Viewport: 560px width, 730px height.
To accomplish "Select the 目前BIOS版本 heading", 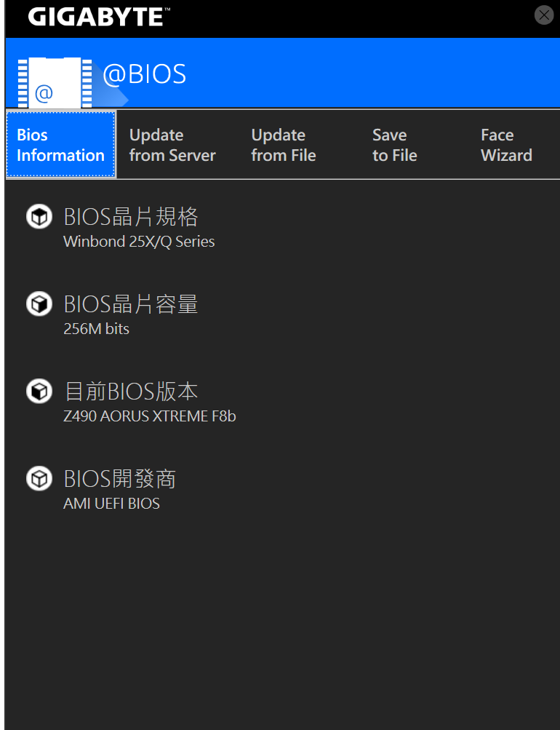I will pyautogui.click(x=131, y=392).
